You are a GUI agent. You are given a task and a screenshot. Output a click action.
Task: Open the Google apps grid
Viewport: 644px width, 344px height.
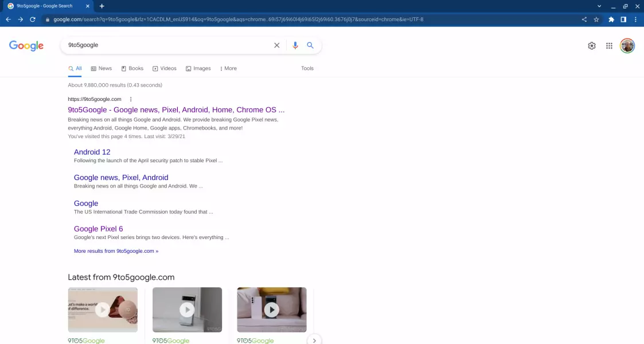609,46
